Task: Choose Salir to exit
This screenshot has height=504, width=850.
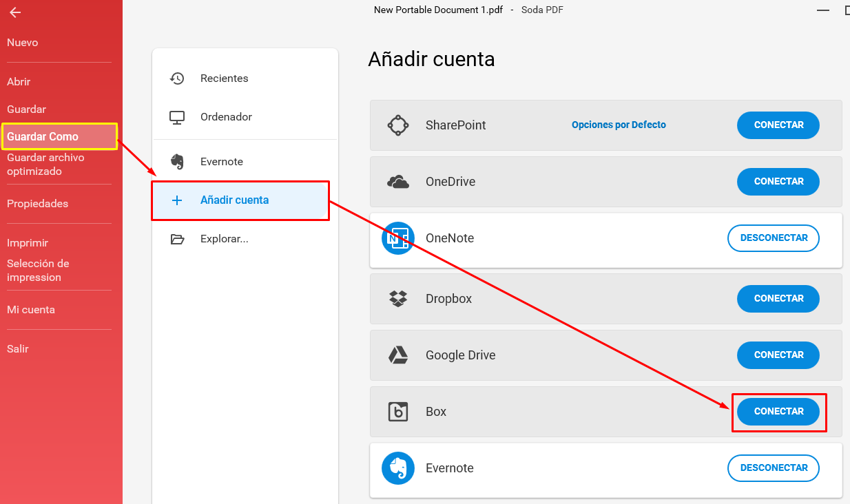Action: click(x=18, y=349)
